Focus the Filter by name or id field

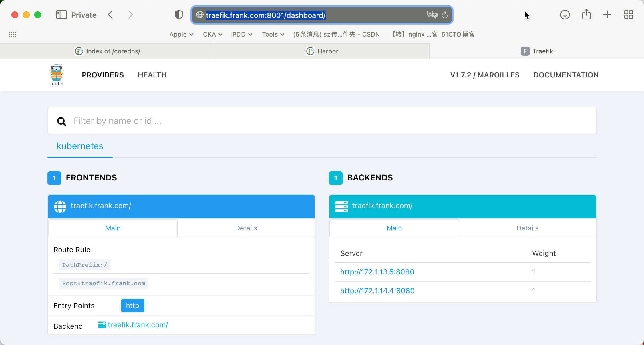pos(322,121)
